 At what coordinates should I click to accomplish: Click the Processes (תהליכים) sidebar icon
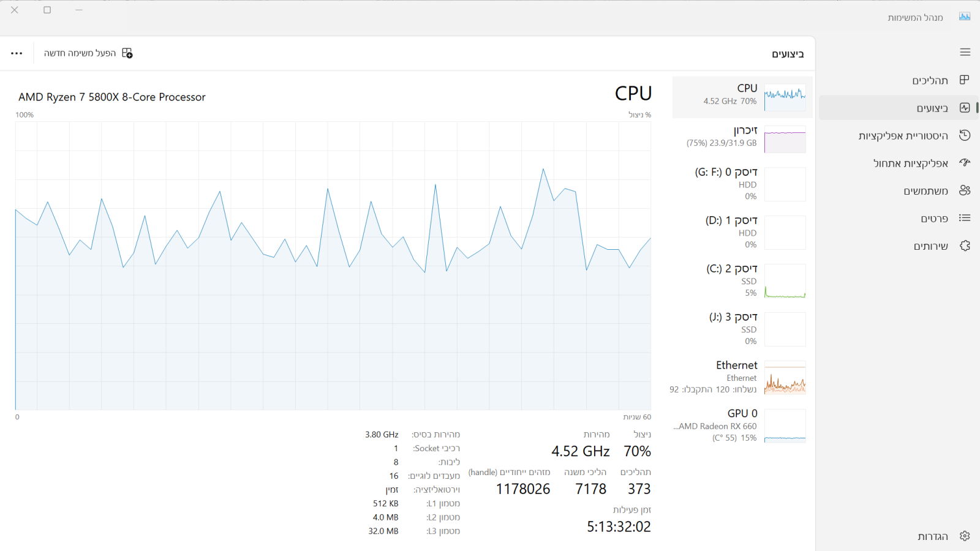pyautogui.click(x=965, y=80)
